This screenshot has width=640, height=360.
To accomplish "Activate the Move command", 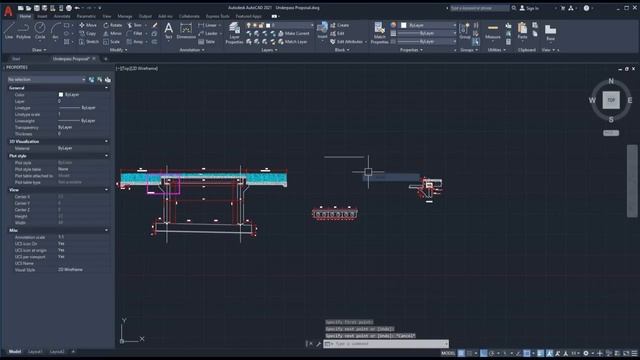I will pyautogui.click(x=88, y=25).
